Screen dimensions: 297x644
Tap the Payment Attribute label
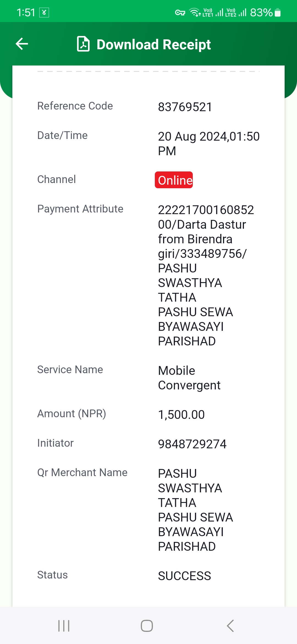pyautogui.click(x=80, y=209)
